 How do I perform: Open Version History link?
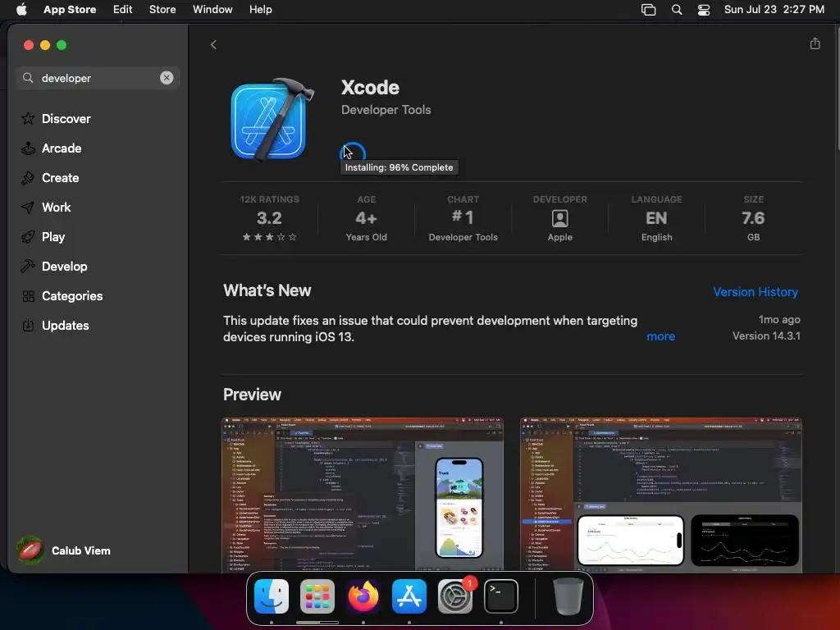point(756,292)
